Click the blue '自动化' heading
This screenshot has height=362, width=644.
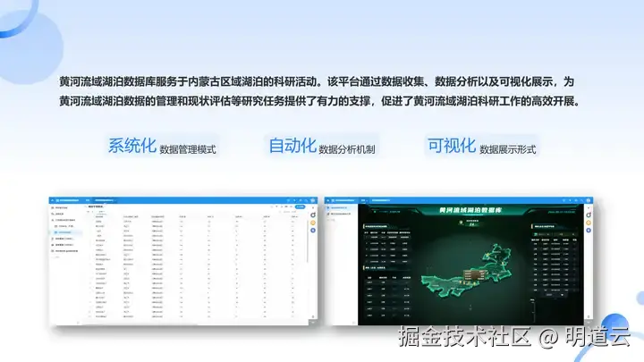tap(292, 146)
